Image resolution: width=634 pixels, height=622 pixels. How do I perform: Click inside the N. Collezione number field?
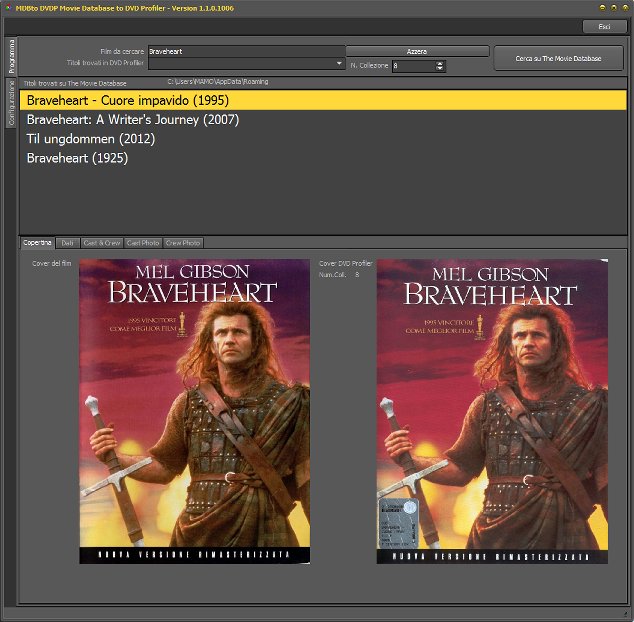414,66
